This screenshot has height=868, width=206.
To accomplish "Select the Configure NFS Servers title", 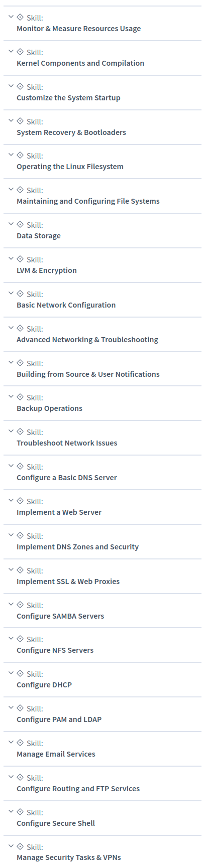I will (x=55, y=650).
